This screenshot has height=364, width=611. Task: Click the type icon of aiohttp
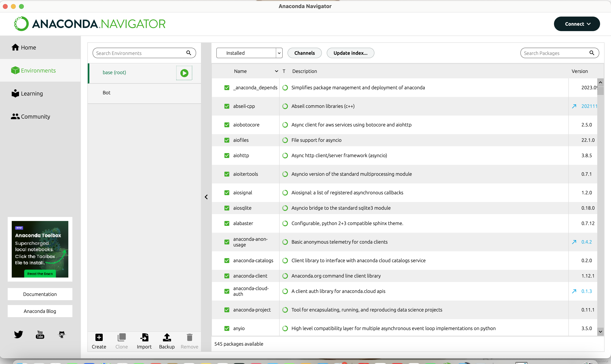click(x=285, y=156)
